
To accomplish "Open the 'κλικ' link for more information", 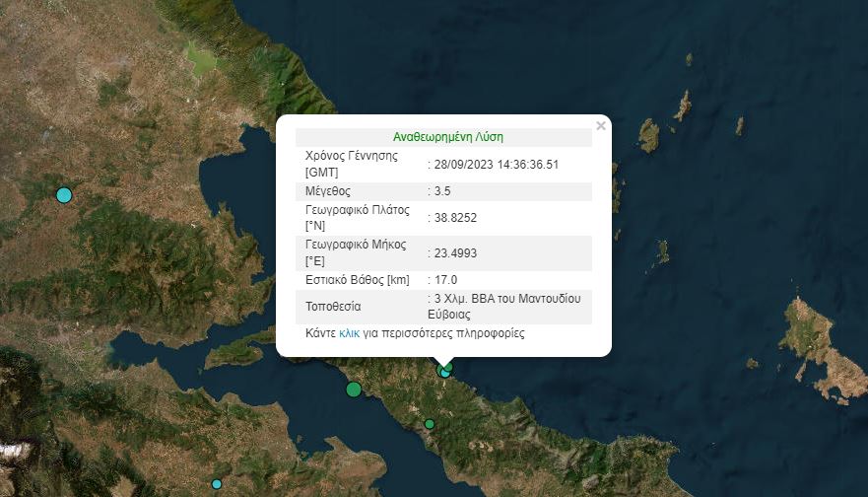I will 350,333.
